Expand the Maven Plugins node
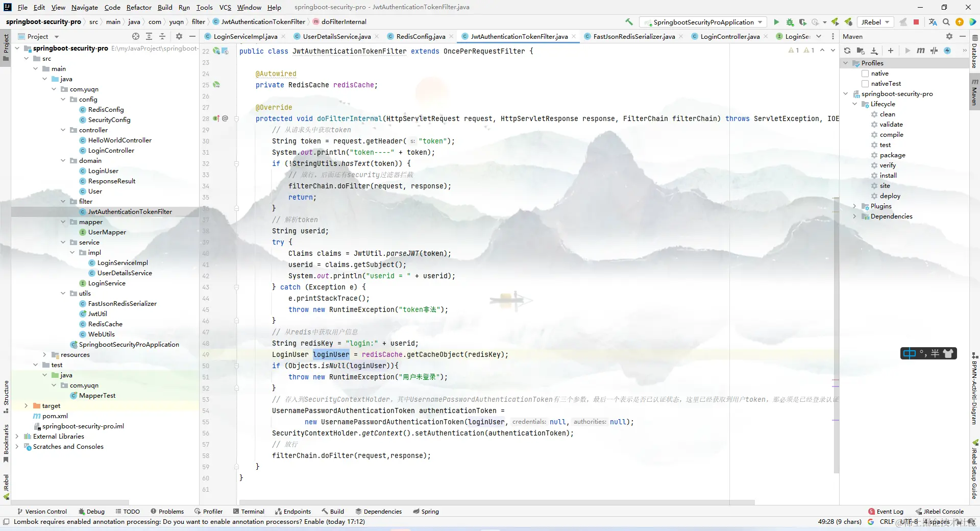Screen dimensions: 980x531 point(855,206)
